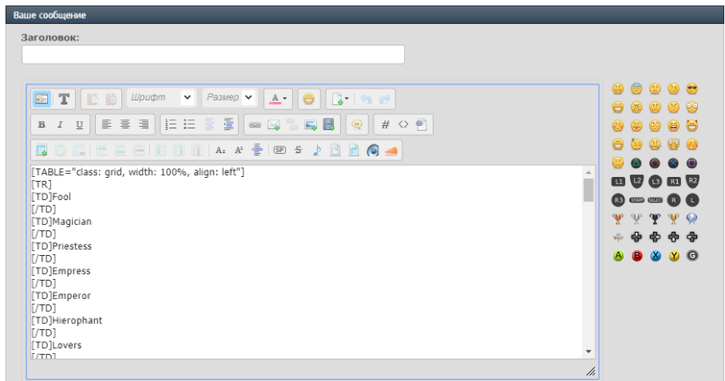Click the editor scrollbar down arrow
The height and width of the screenshot is (381, 725).
pos(589,351)
